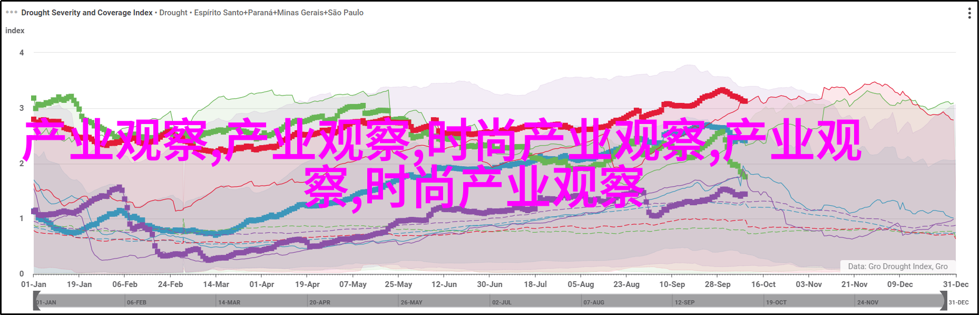Click the '19-OCT' marker in the range navigator

tap(776, 302)
